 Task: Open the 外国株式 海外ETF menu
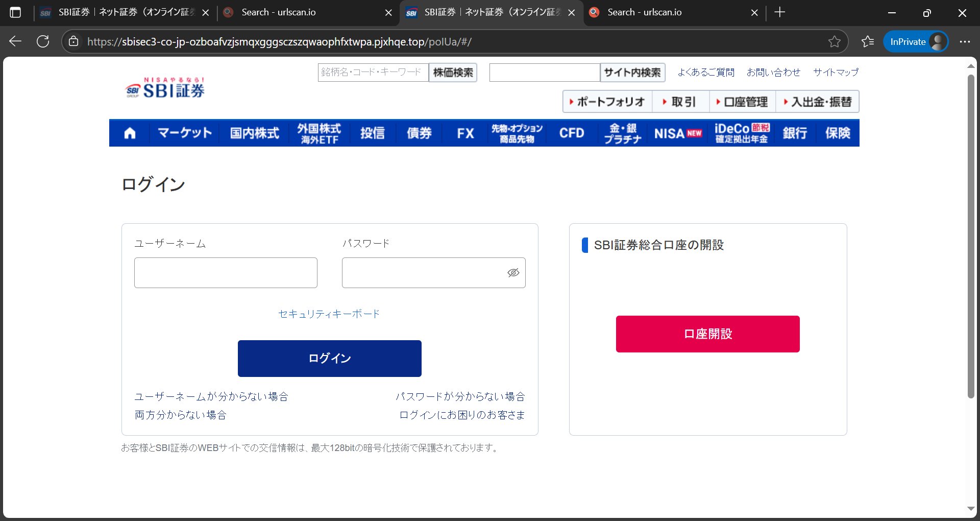pos(320,133)
